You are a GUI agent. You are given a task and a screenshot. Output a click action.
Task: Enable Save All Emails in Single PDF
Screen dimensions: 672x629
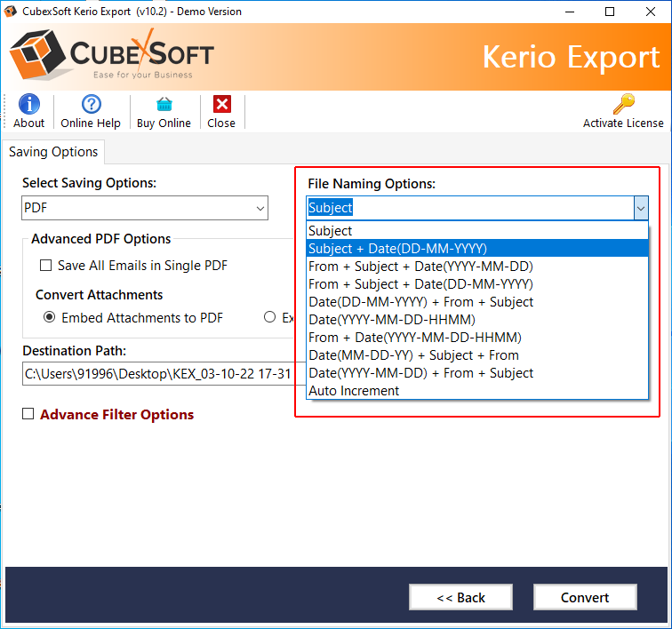(x=46, y=266)
